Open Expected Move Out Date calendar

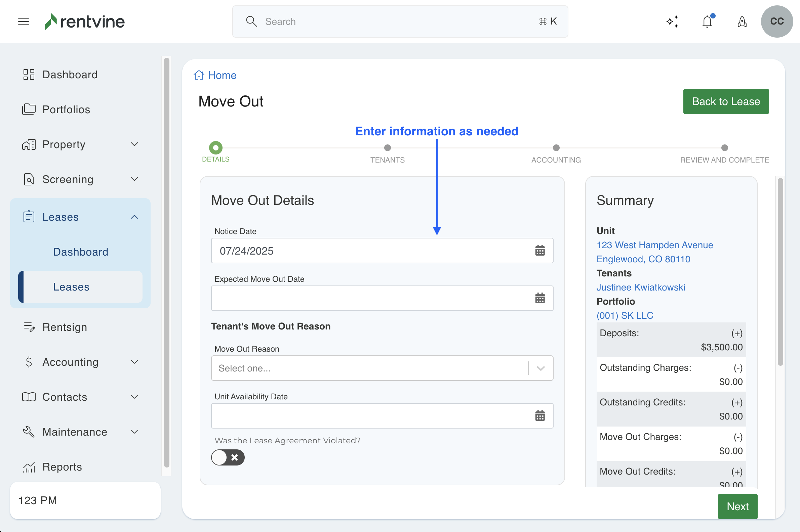(x=539, y=298)
